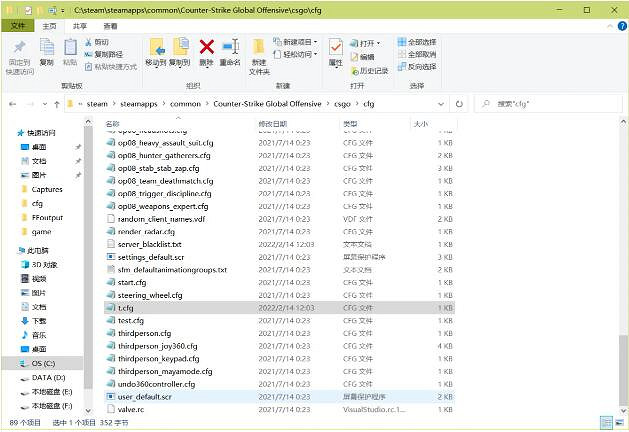The image size is (629, 432).
Task: Click csgo in the breadcrumb path
Action: [x=342, y=104]
